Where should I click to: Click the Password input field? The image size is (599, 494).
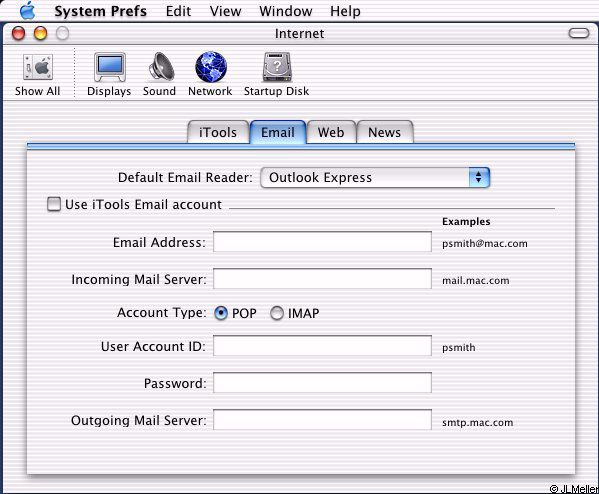pyautogui.click(x=322, y=382)
